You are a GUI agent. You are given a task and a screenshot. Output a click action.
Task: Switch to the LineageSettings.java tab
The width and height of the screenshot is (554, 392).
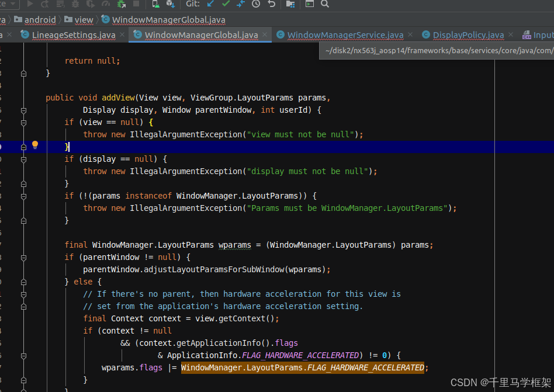pos(74,35)
